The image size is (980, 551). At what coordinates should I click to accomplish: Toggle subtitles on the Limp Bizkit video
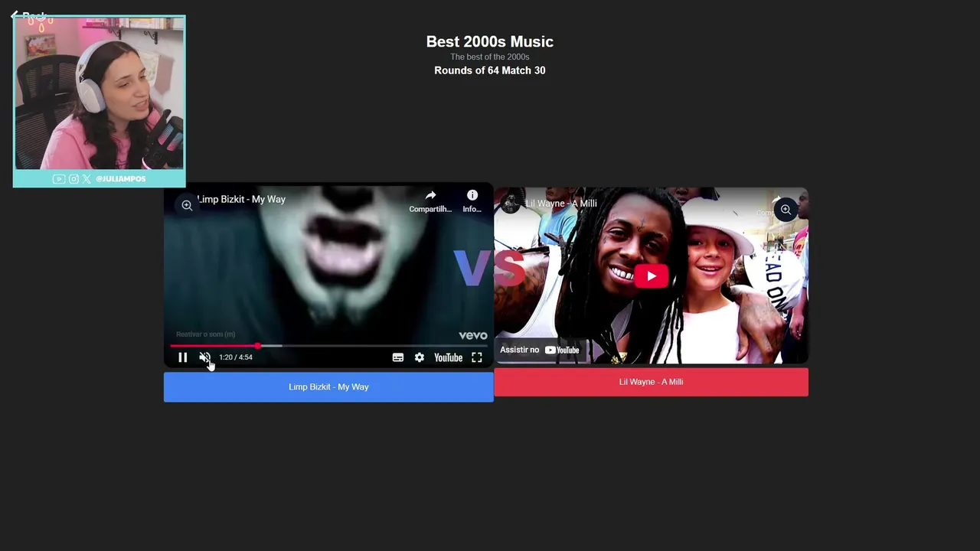point(398,357)
